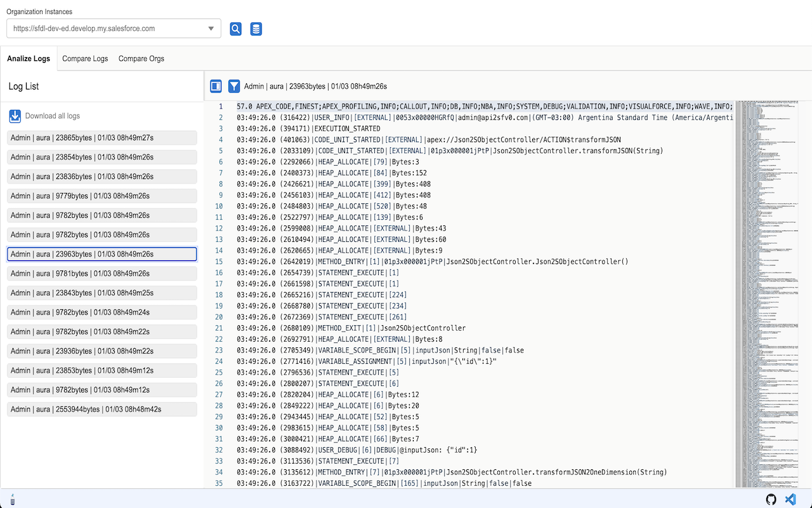The image size is (812, 508).
Task: Click the magnifier search icon button
Action: point(235,29)
